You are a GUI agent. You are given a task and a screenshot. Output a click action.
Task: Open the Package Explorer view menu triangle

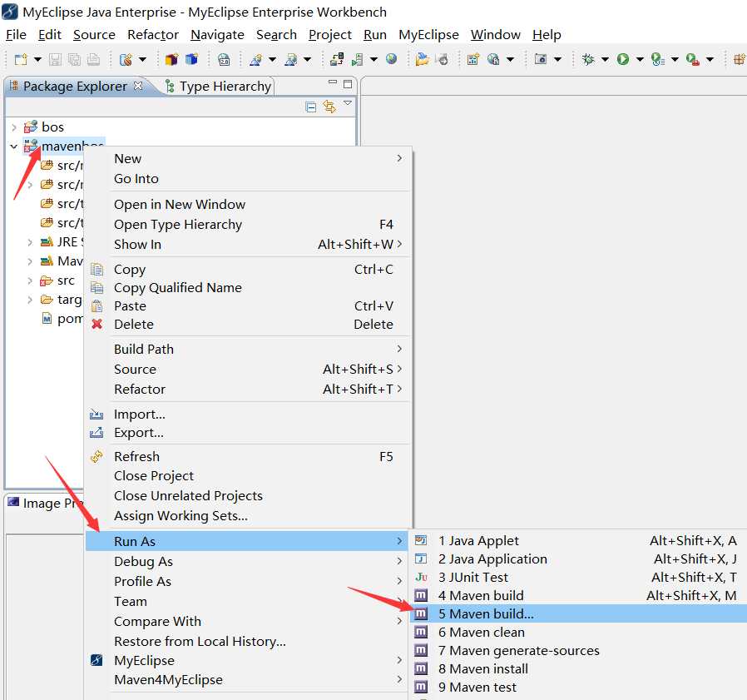click(348, 103)
